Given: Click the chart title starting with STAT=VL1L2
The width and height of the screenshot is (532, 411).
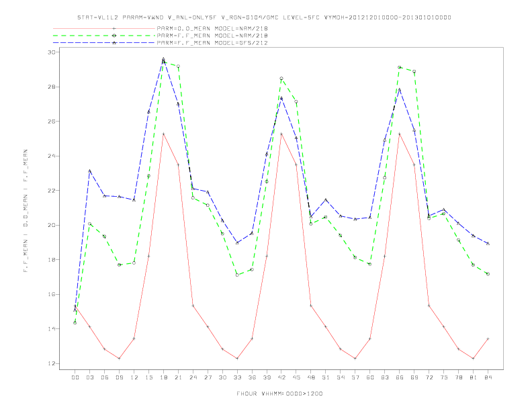Looking at the screenshot, I should pyautogui.click(x=264, y=17).
